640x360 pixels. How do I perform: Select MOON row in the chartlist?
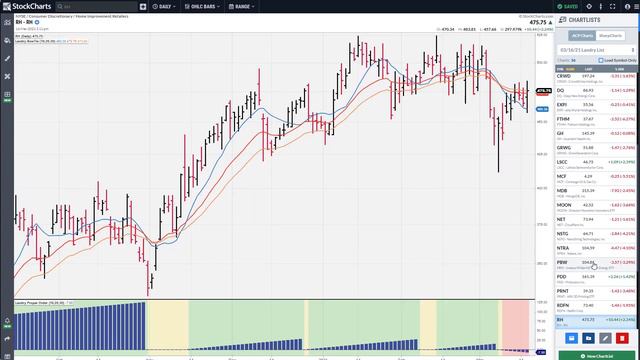click(596, 207)
